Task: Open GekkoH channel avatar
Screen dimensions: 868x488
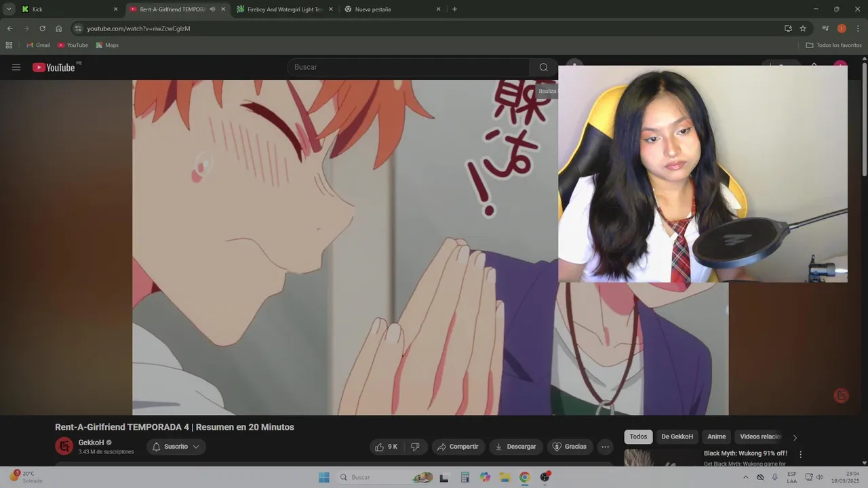Action: point(64,447)
